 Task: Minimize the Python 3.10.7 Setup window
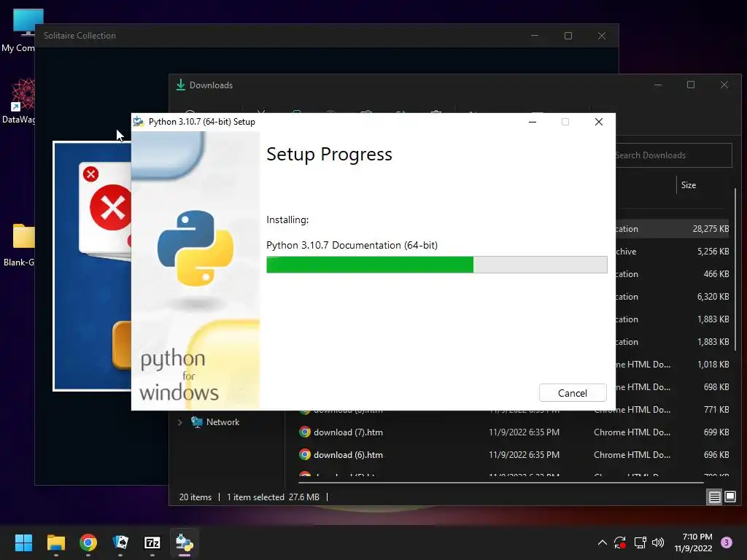pyautogui.click(x=533, y=122)
